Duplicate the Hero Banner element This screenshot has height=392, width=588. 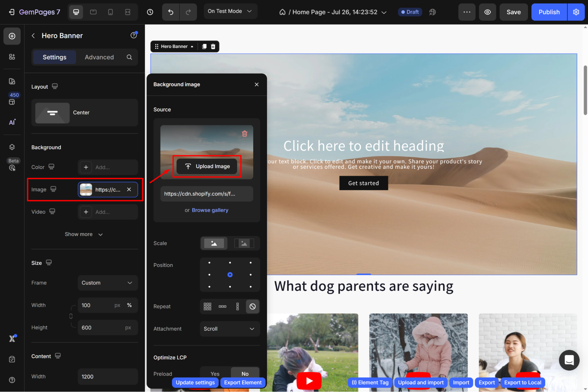(x=204, y=46)
